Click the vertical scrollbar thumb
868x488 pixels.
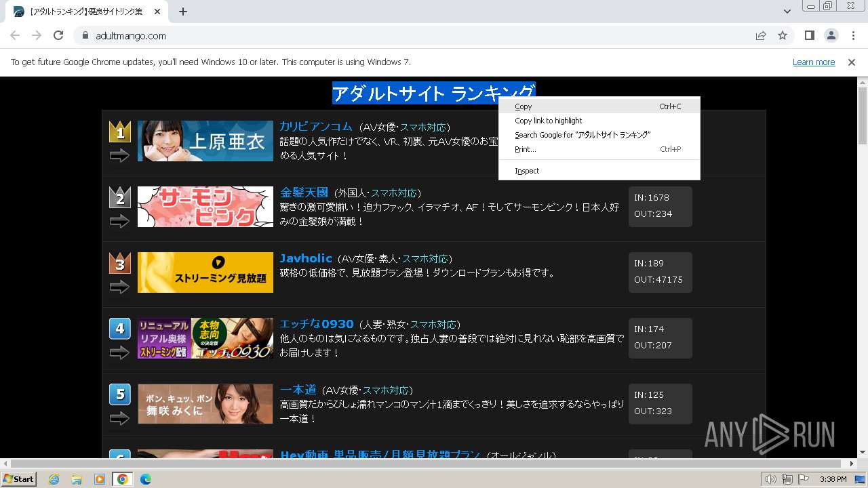[x=863, y=115]
